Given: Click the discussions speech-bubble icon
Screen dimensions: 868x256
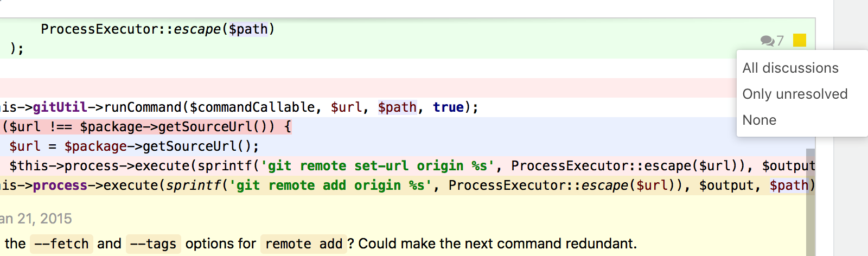Looking at the screenshot, I should click(767, 41).
